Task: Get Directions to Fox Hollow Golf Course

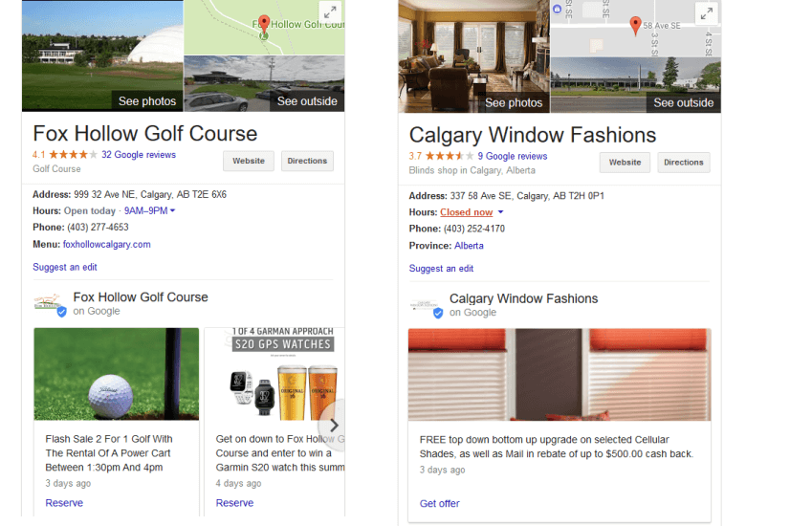Action: pyautogui.click(x=307, y=161)
